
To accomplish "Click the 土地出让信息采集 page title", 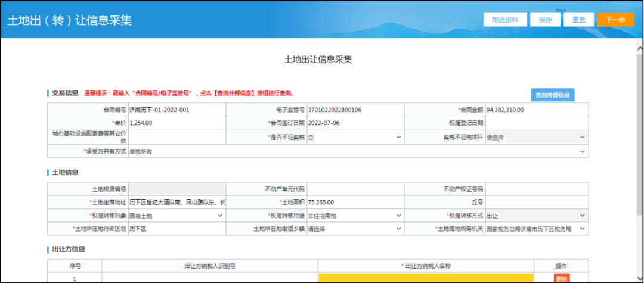I will pyautogui.click(x=318, y=60).
